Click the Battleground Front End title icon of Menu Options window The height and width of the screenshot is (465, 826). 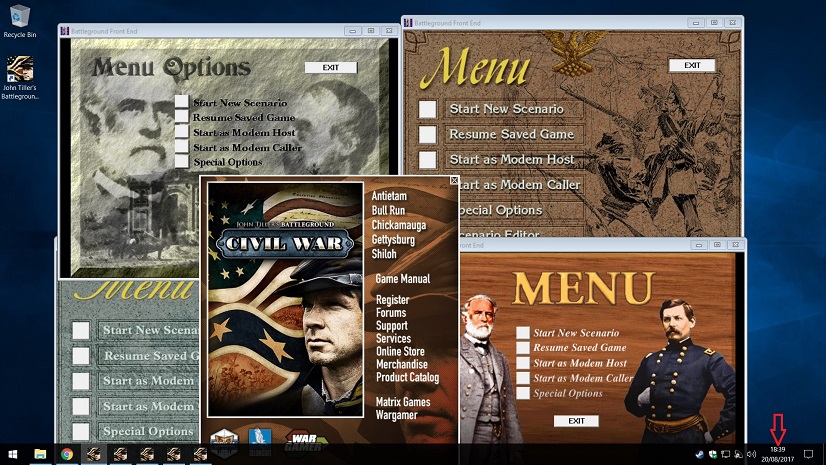tap(65, 31)
